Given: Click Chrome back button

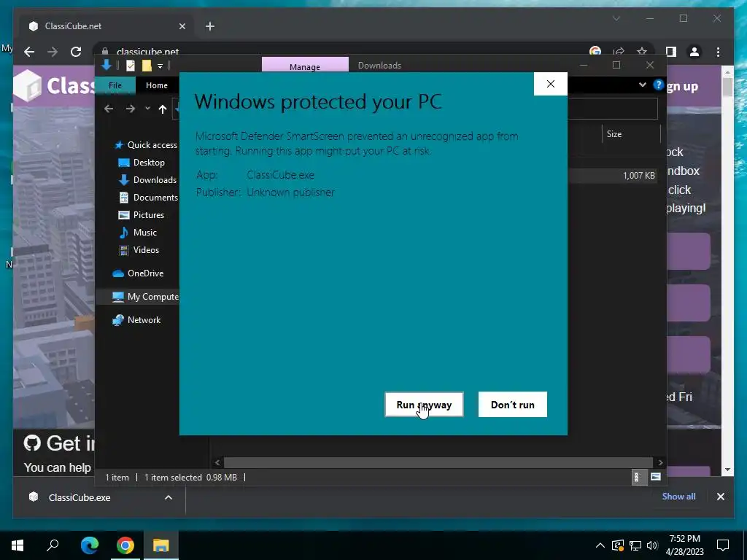Looking at the screenshot, I should 29,52.
